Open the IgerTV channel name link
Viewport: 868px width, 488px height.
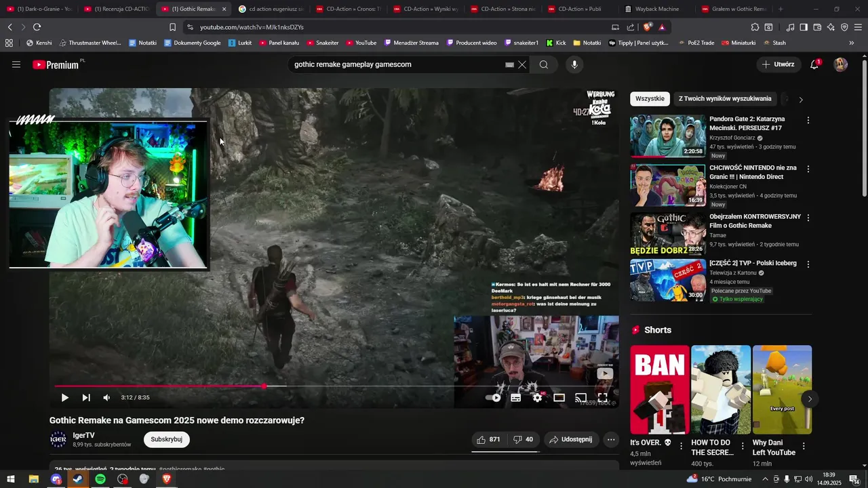pyautogui.click(x=84, y=435)
